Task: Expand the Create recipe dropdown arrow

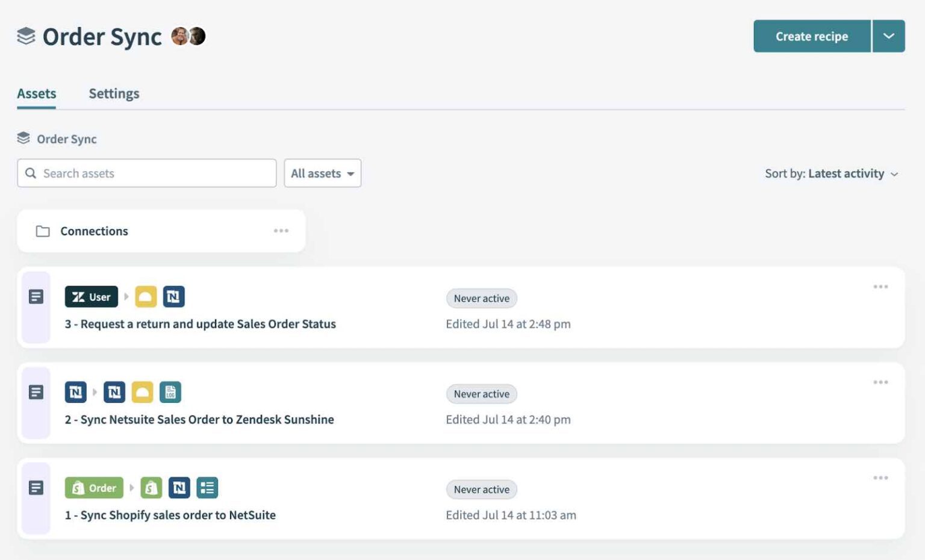Action: point(889,36)
